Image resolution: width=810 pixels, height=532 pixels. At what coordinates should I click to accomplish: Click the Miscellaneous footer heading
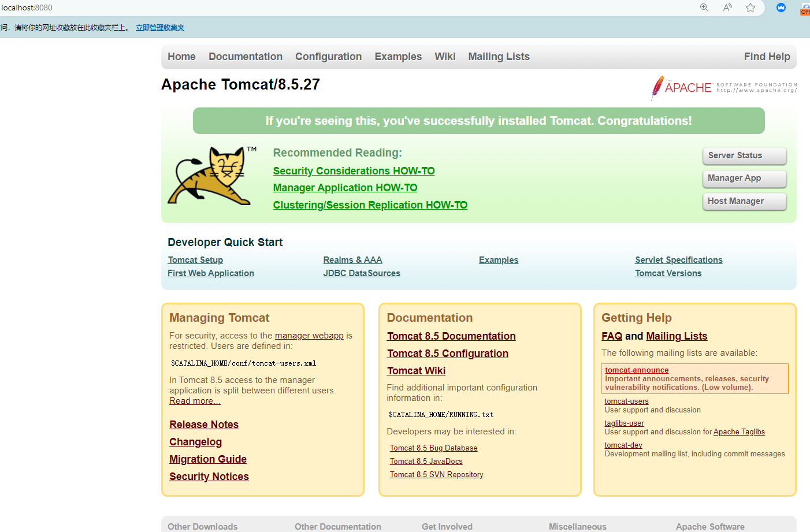578,527
